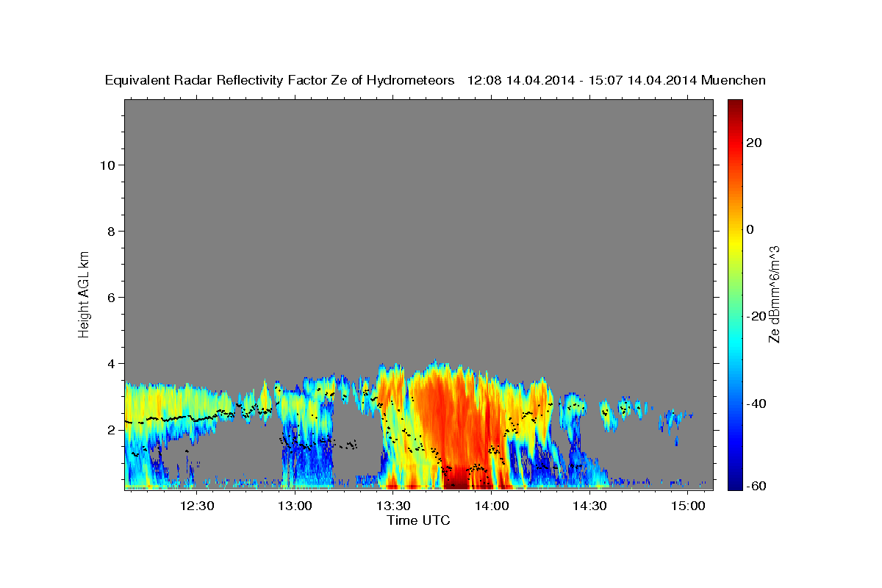Click the colorbar value label 0

coord(750,229)
